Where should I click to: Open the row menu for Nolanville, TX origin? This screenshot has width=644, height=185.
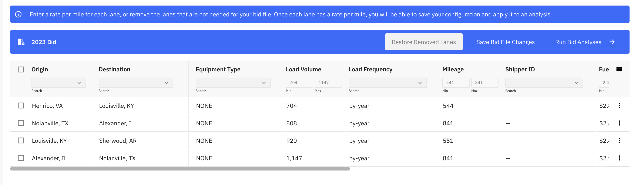tap(619, 123)
